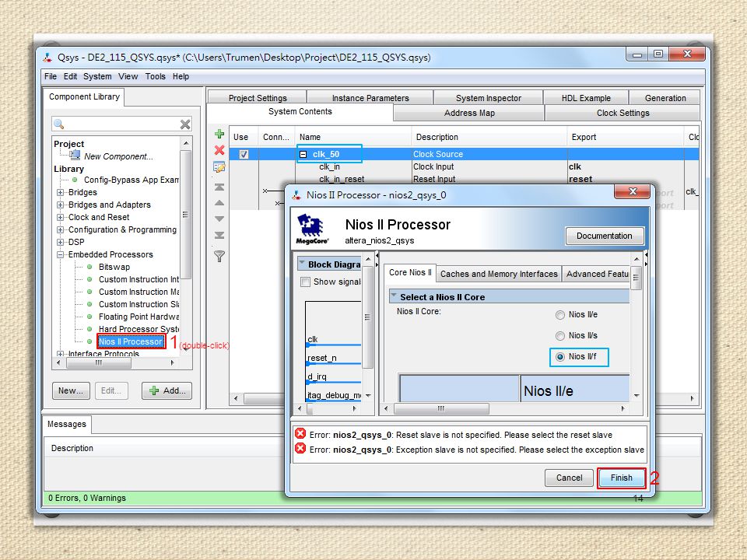Screen dimensions: 747x560
Task: Collapse the clk_50 row in System Contents
Action: (303, 154)
